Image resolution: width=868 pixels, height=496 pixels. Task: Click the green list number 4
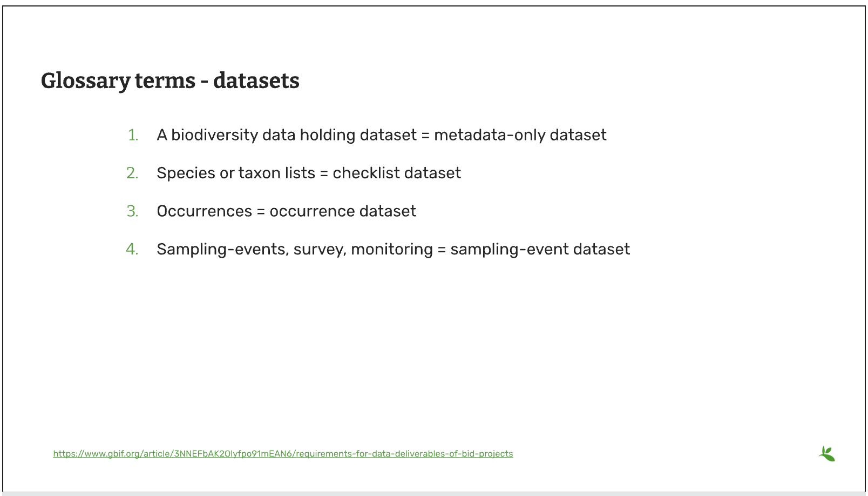[x=132, y=249]
